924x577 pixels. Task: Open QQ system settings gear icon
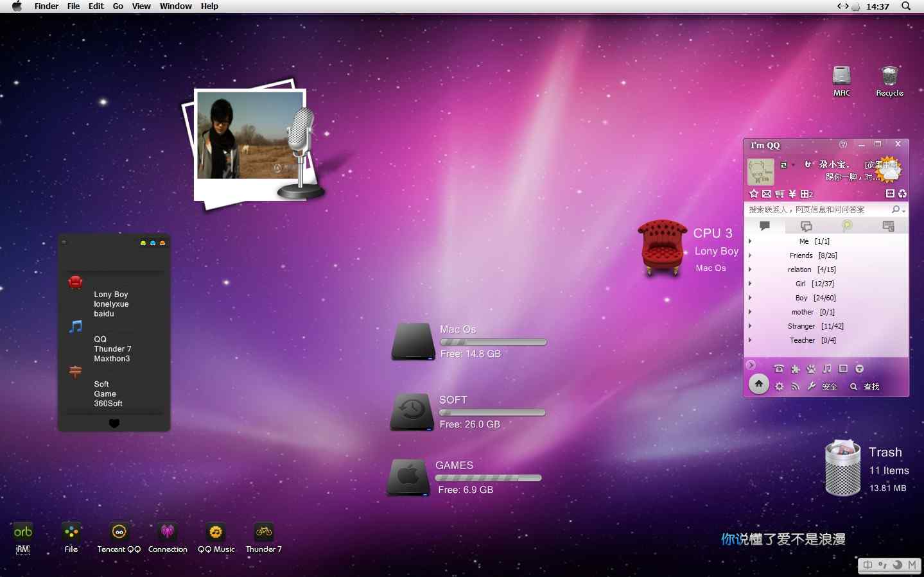779,386
